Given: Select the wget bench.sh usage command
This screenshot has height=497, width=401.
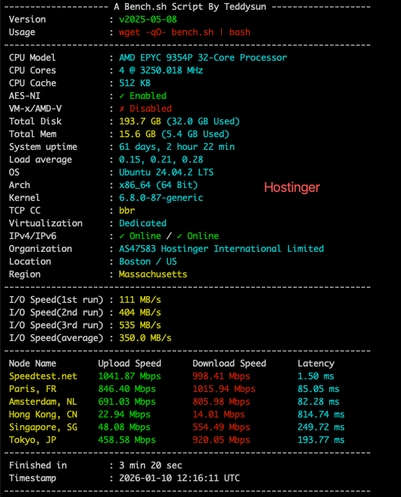Looking at the screenshot, I should point(185,32).
